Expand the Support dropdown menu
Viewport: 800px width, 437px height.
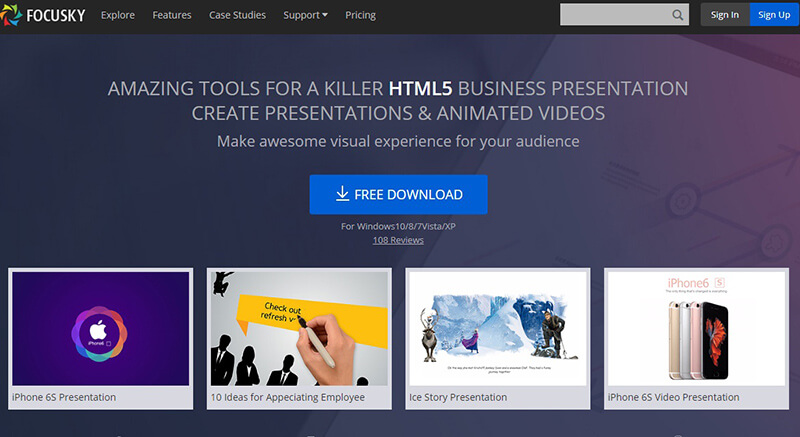(x=305, y=15)
